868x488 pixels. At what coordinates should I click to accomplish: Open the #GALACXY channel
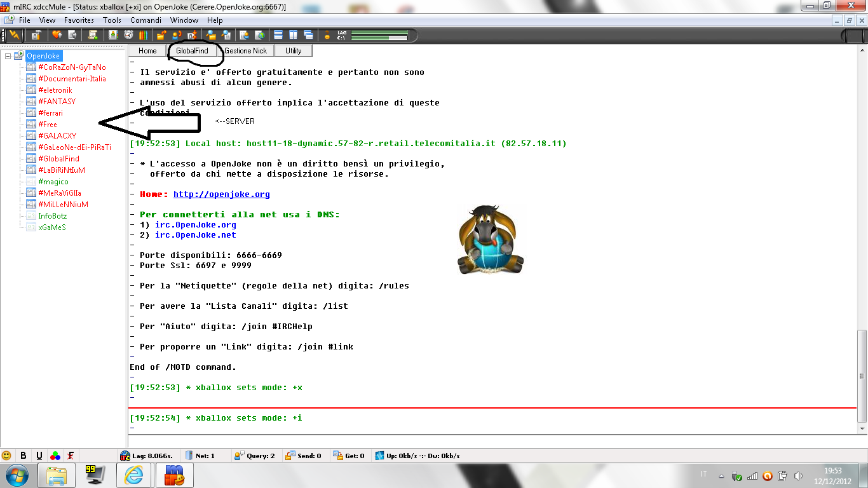[x=57, y=136]
